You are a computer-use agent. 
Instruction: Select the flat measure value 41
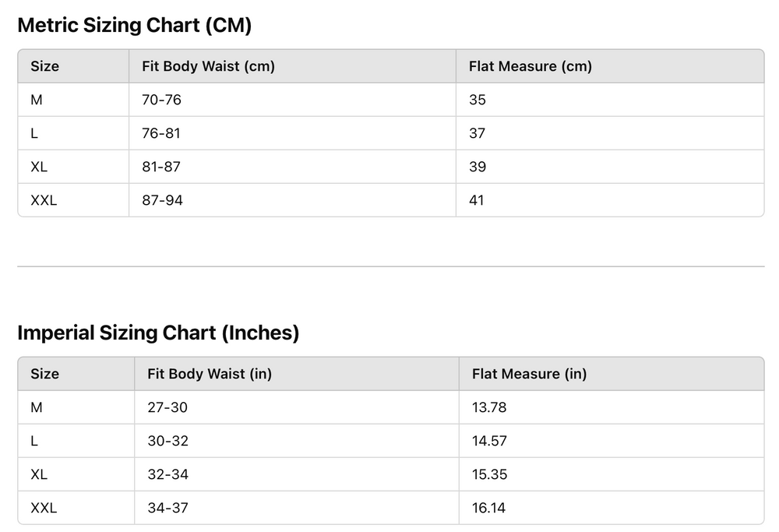(x=476, y=200)
